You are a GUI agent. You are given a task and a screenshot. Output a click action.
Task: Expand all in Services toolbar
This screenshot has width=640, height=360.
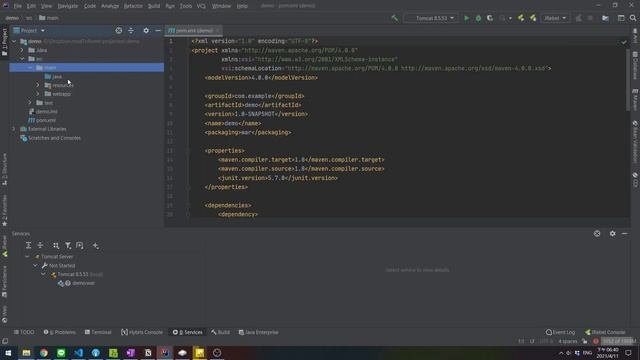point(28,245)
